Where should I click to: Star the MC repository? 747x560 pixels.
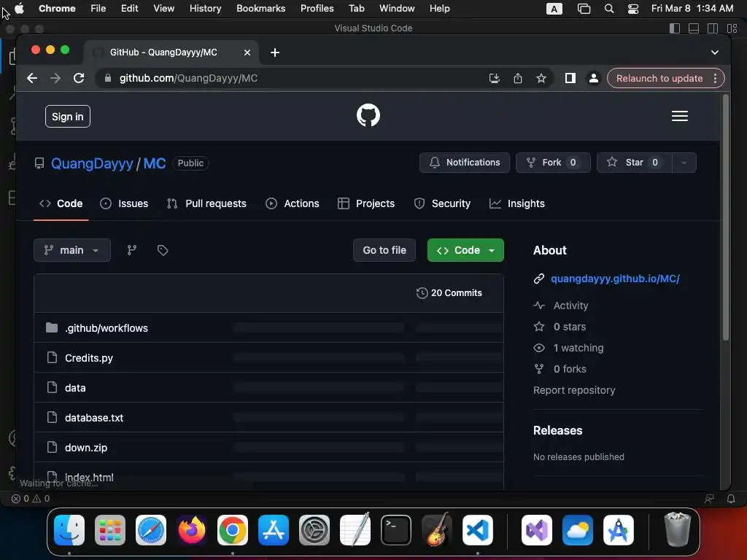(635, 163)
